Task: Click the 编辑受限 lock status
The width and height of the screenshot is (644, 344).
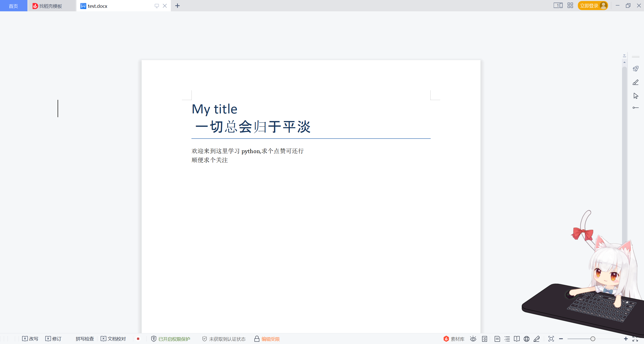Action: [x=267, y=339]
